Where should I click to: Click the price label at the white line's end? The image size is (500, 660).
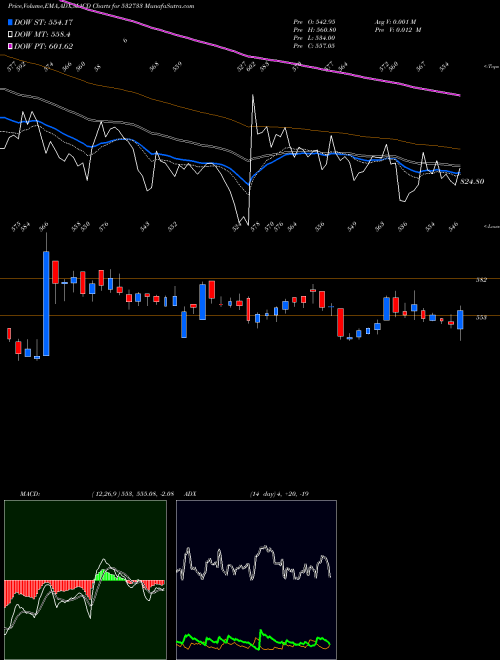pyautogui.click(x=472, y=181)
